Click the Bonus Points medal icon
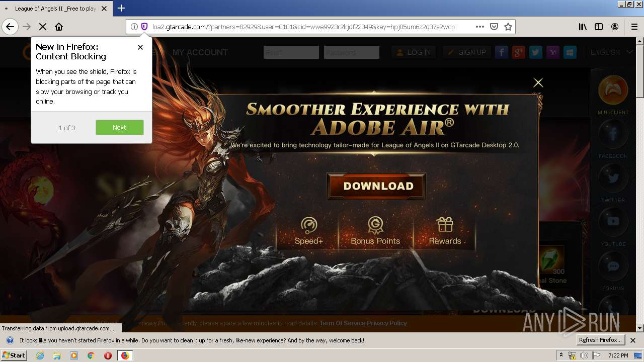 tap(375, 225)
